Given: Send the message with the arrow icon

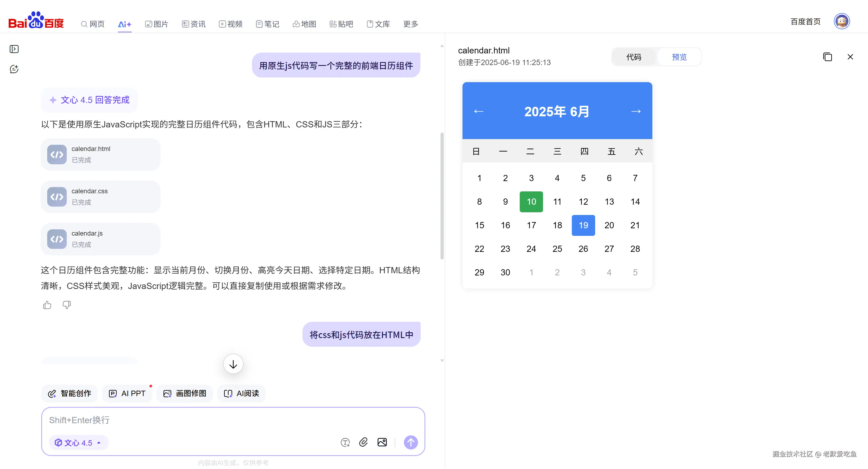Looking at the screenshot, I should 410,442.
